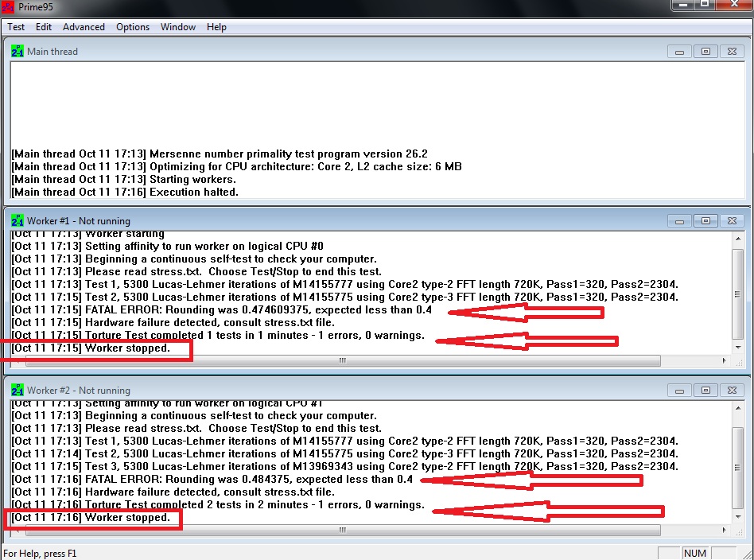Open the Help menu
Image resolution: width=754 pixels, height=560 pixels.
coord(216,27)
